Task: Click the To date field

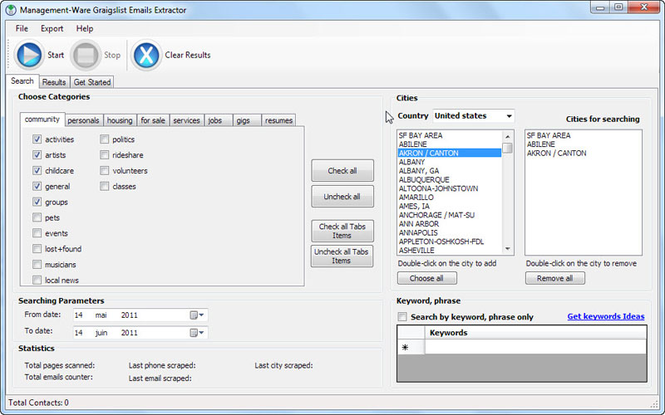Action: pyautogui.click(x=140, y=333)
